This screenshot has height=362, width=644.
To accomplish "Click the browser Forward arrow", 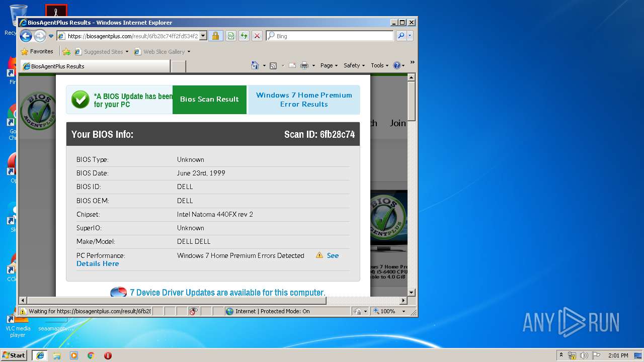I will (40, 36).
